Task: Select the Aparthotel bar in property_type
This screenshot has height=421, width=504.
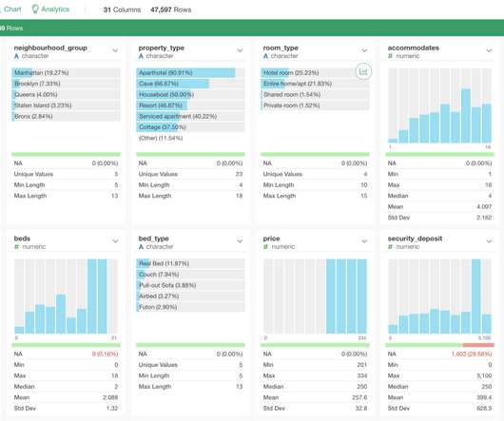Action: pos(190,72)
